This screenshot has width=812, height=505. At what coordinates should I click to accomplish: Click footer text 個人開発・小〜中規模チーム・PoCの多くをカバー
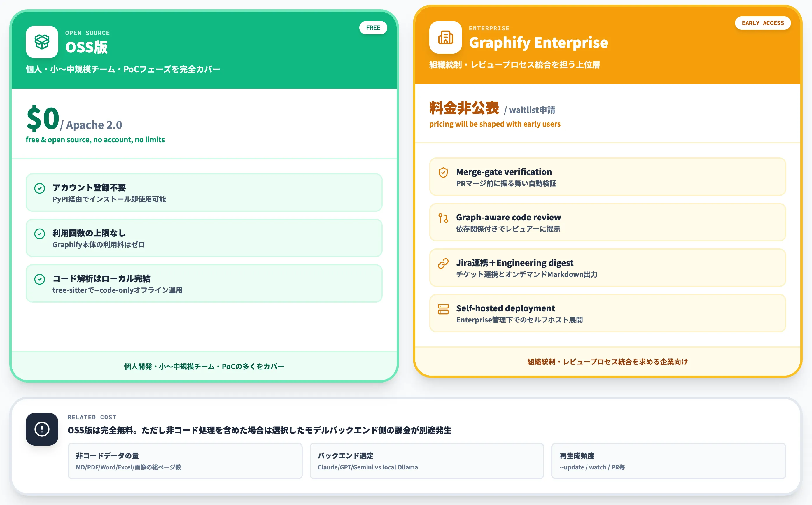pyautogui.click(x=204, y=367)
